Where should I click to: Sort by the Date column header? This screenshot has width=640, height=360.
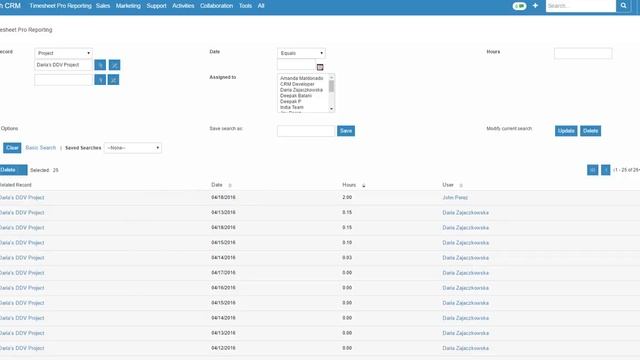click(x=217, y=185)
